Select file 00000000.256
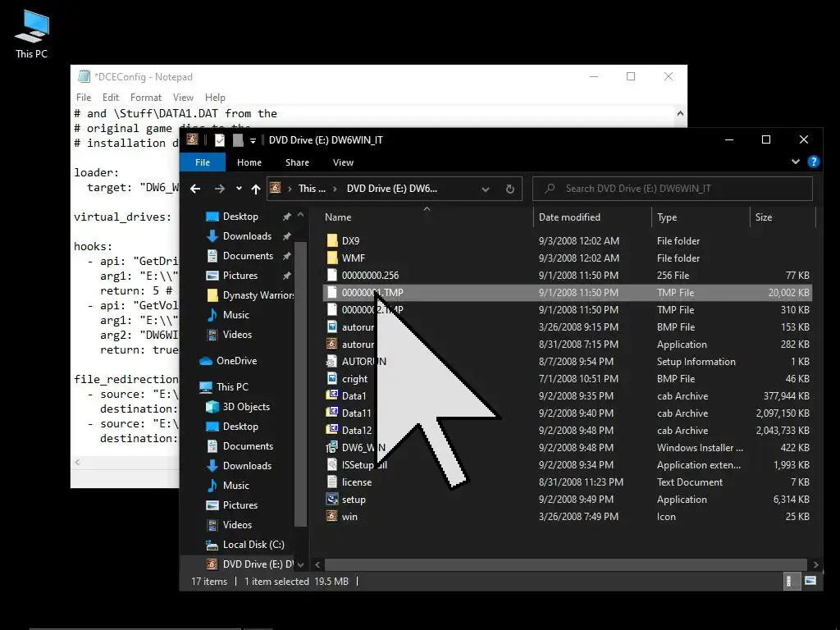The image size is (840, 630). [x=370, y=276]
